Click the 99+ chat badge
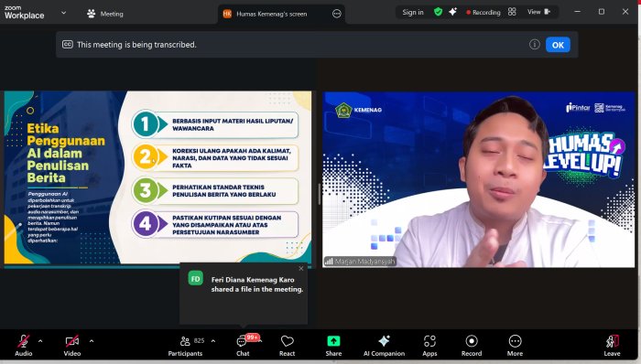The height and width of the screenshot is (364, 641). coord(252,337)
